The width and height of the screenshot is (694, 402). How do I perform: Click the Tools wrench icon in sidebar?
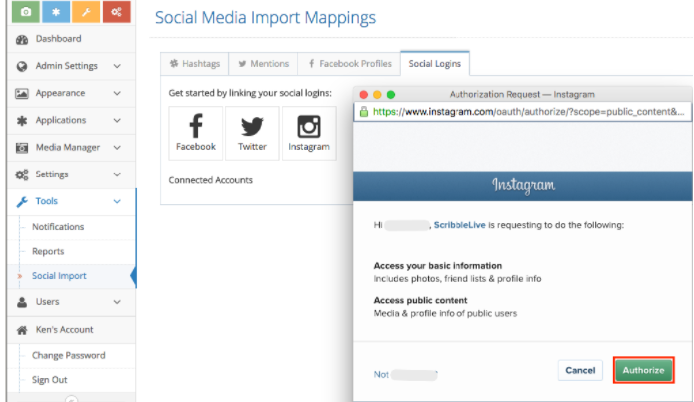(22, 202)
